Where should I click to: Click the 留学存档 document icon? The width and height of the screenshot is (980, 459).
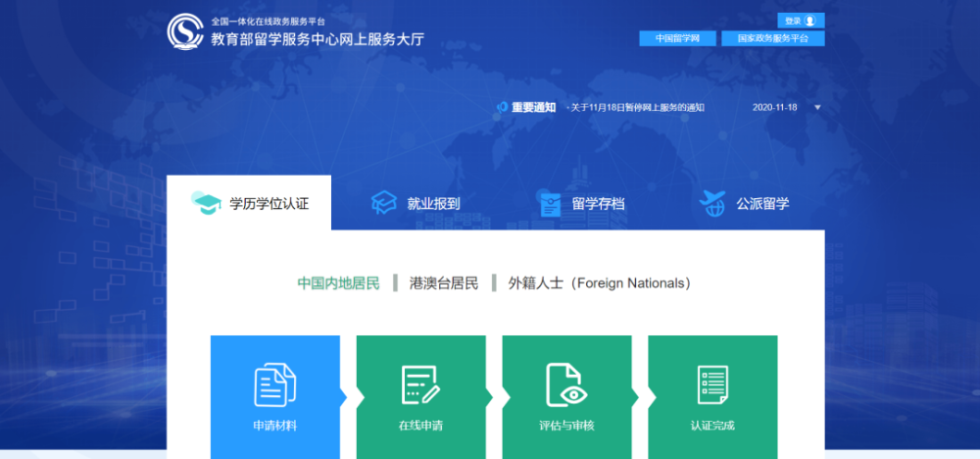(x=550, y=204)
